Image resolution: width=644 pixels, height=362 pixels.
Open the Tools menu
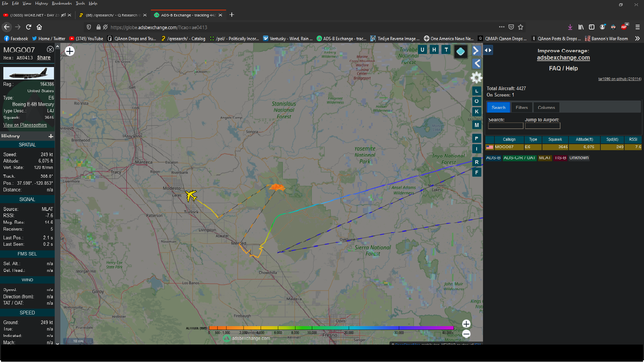tap(80, 3)
